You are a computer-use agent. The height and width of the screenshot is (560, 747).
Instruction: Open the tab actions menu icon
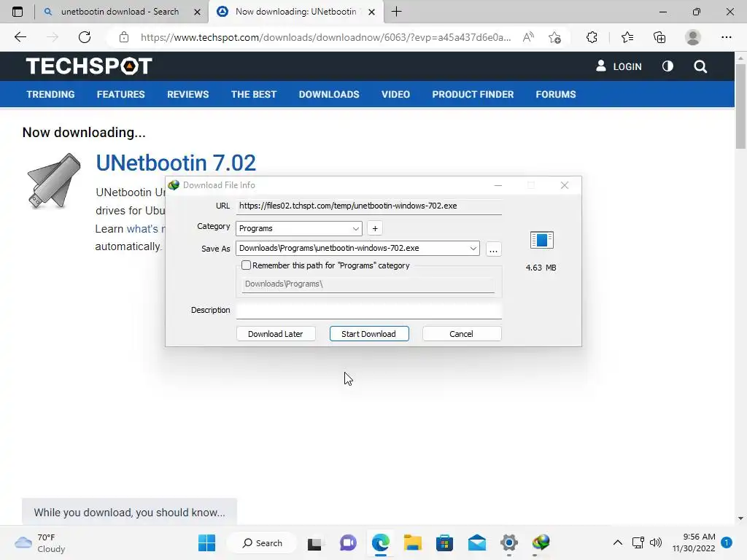point(18,12)
